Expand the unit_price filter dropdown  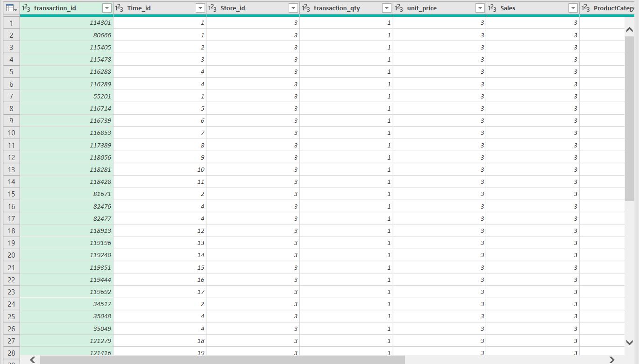tap(480, 8)
